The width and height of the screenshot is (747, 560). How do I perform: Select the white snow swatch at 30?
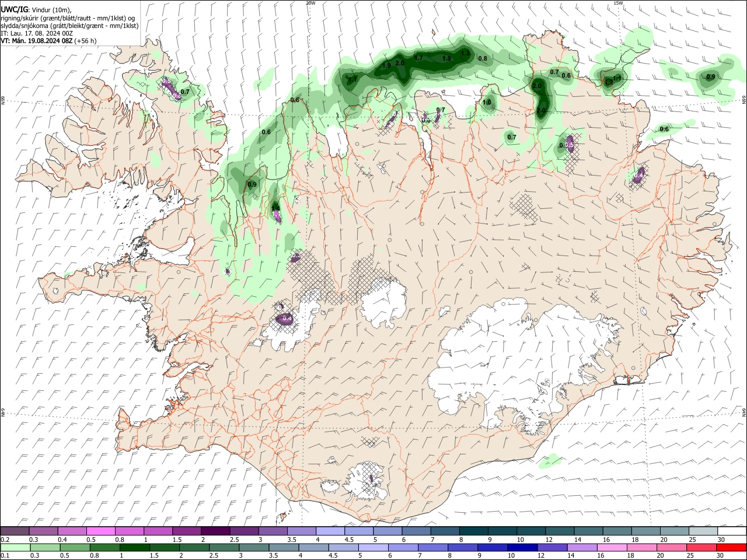click(732, 531)
